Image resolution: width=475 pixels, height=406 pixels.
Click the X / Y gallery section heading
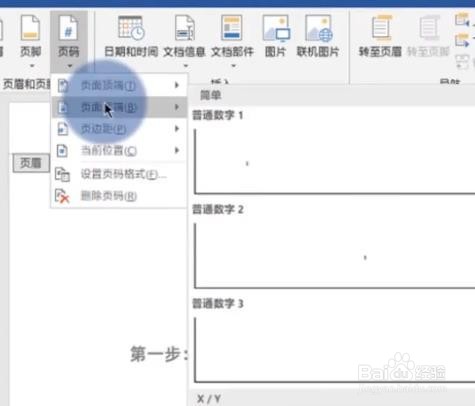click(209, 399)
